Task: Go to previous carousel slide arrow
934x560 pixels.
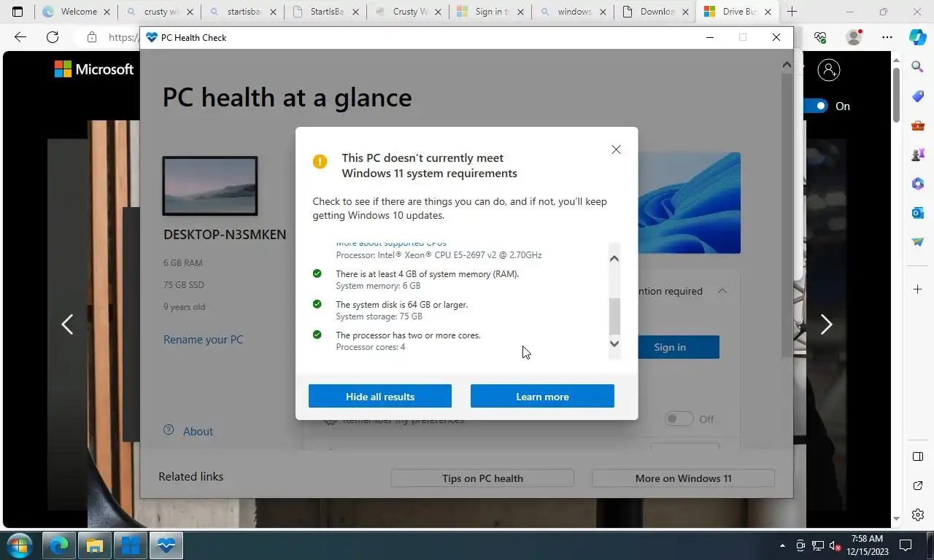Action: pos(67,324)
